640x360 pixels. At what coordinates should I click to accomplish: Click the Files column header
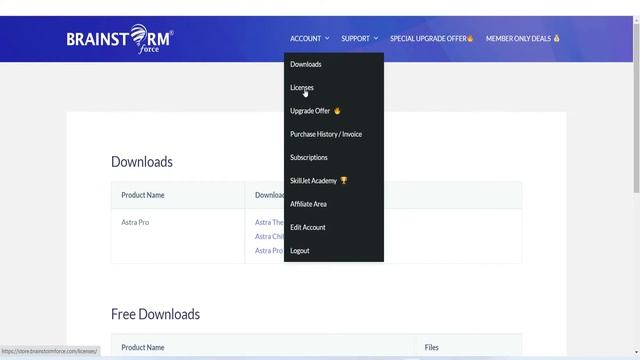[x=431, y=347]
